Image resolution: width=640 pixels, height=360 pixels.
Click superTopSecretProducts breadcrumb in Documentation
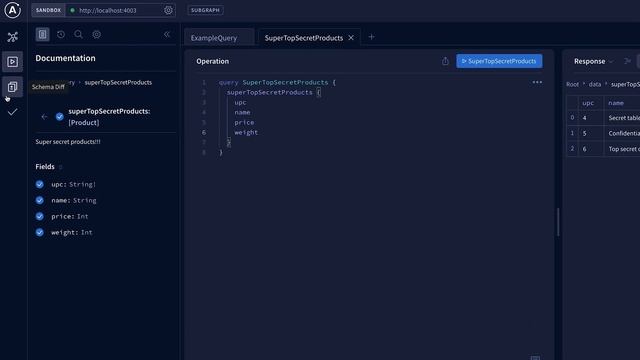click(x=118, y=82)
